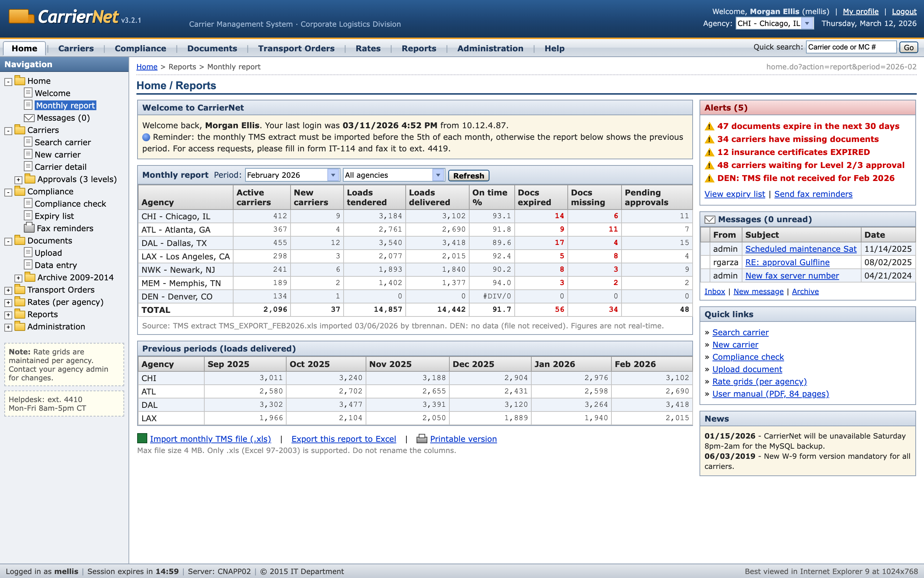This screenshot has height=578, width=924.
Task: Click the envelope icon in Messages panel header
Action: (710, 219)
